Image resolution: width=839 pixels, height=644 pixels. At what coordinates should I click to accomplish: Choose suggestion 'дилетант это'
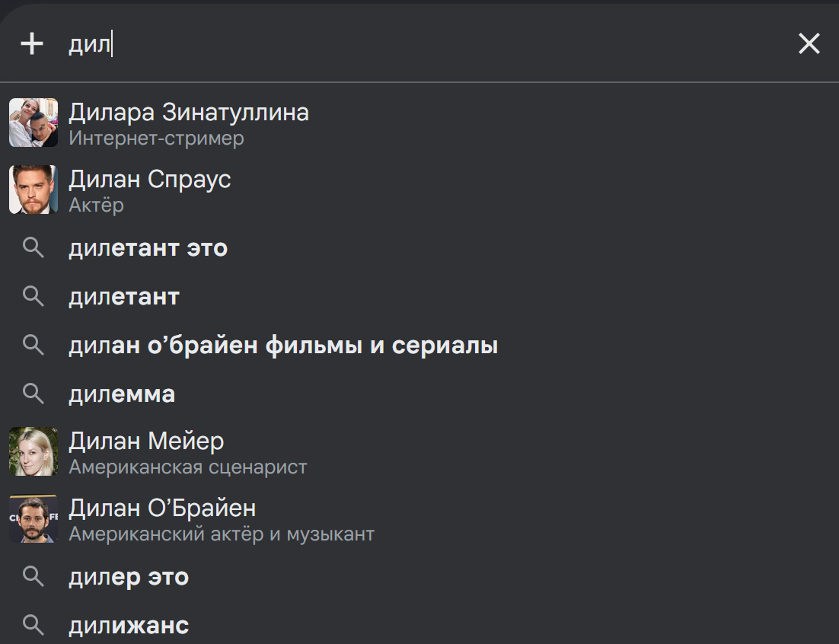(148, 248)
